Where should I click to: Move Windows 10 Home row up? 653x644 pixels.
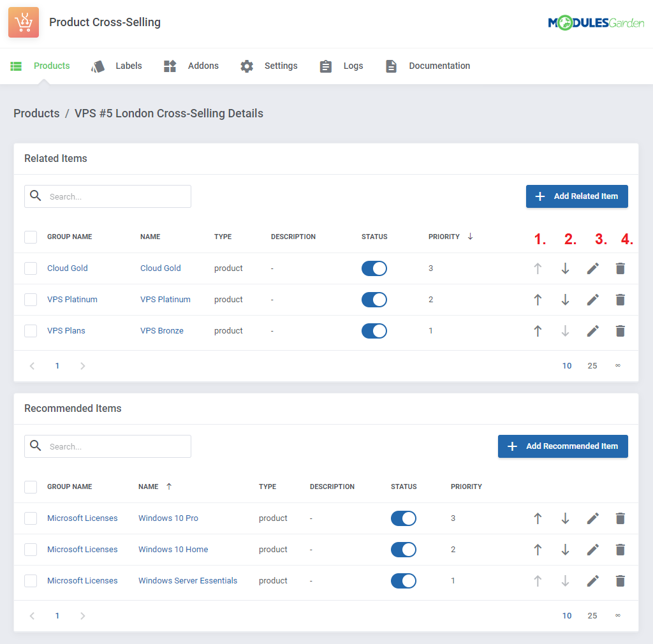point(538,550)
